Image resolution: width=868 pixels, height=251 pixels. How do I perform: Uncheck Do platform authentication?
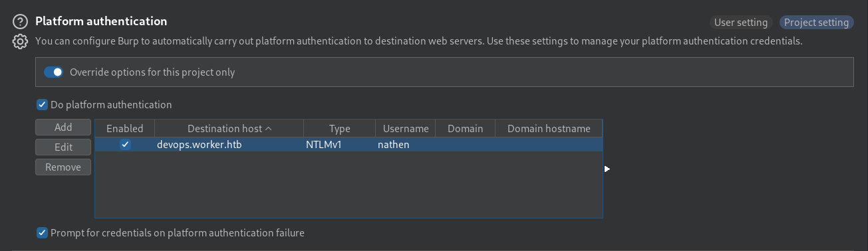click(x=42, y=104)
